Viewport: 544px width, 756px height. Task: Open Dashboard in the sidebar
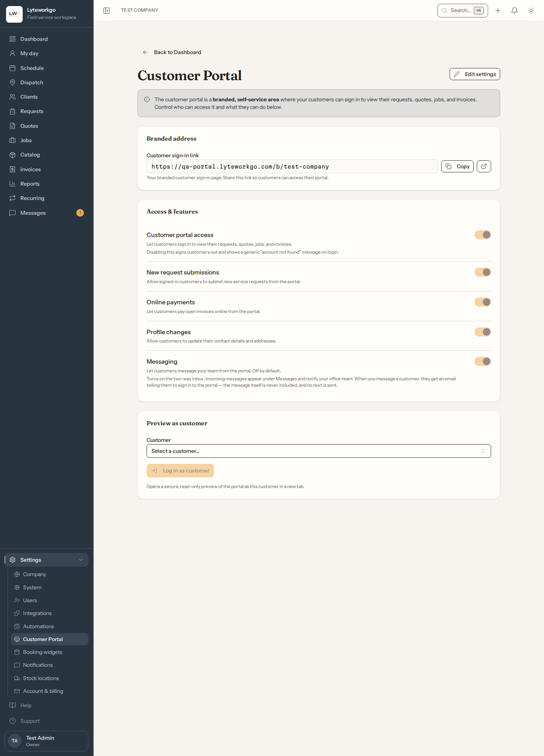[47, 39]
